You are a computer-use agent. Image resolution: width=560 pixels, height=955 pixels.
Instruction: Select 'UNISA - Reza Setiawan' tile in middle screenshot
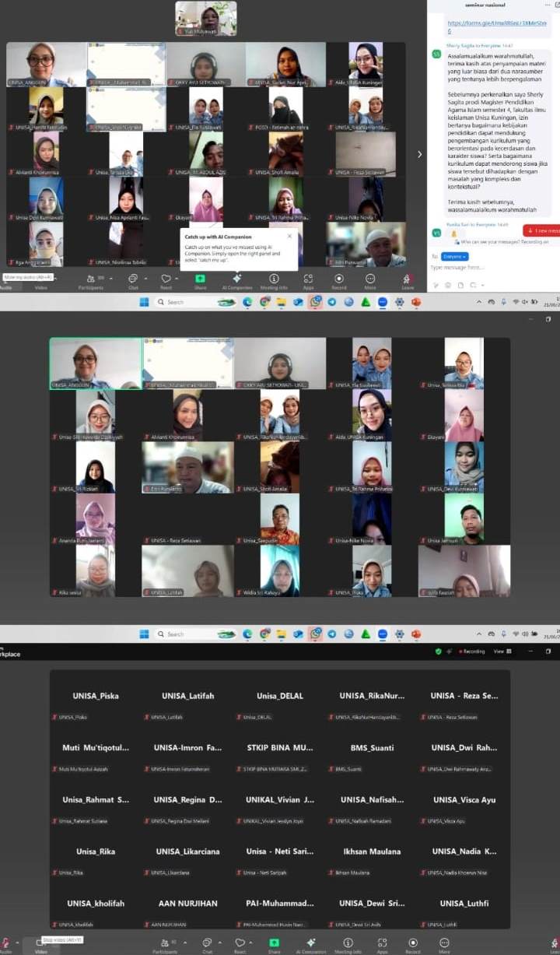tap(187, 519)
